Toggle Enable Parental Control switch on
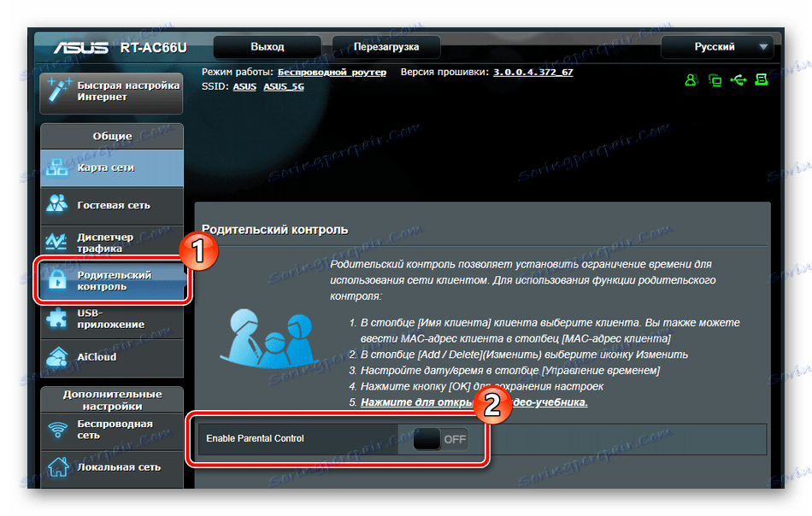The height and width of the screenshot is (516, 812). (441, 439)
